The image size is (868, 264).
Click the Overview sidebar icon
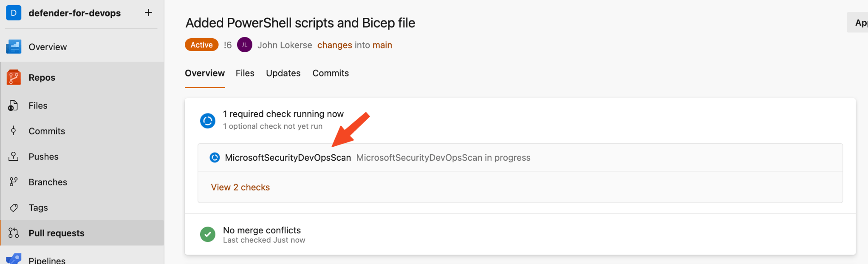click(x=14, y=46)
